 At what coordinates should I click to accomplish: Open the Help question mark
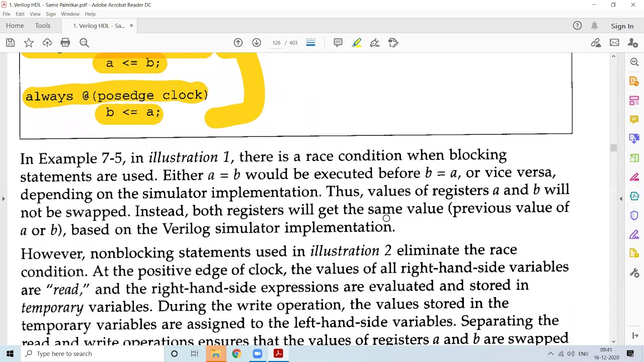click(577, 26)
